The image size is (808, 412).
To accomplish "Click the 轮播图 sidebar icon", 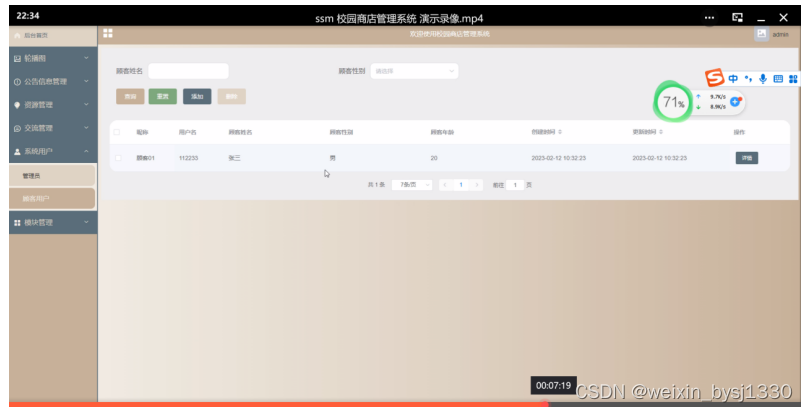I will click(17, 59).
